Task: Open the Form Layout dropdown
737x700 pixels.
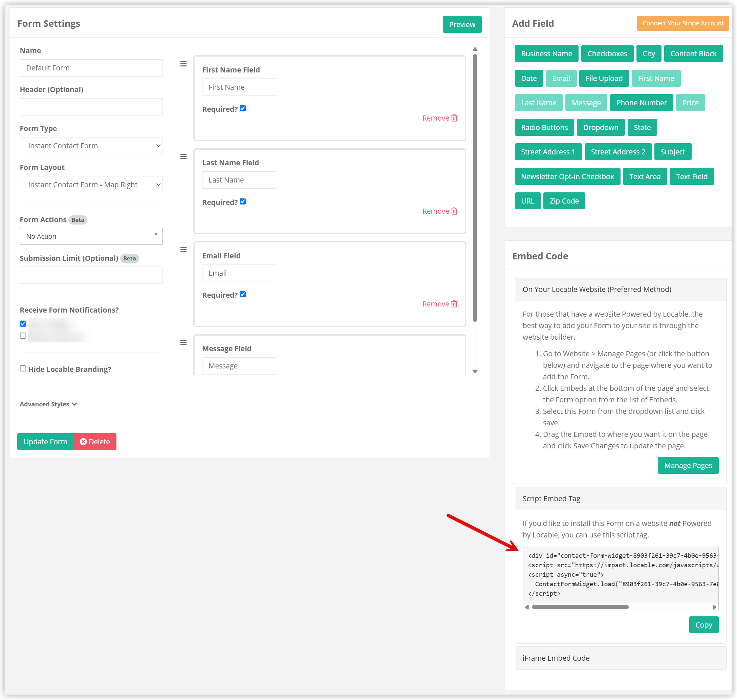Action: (x=91, y=185)
